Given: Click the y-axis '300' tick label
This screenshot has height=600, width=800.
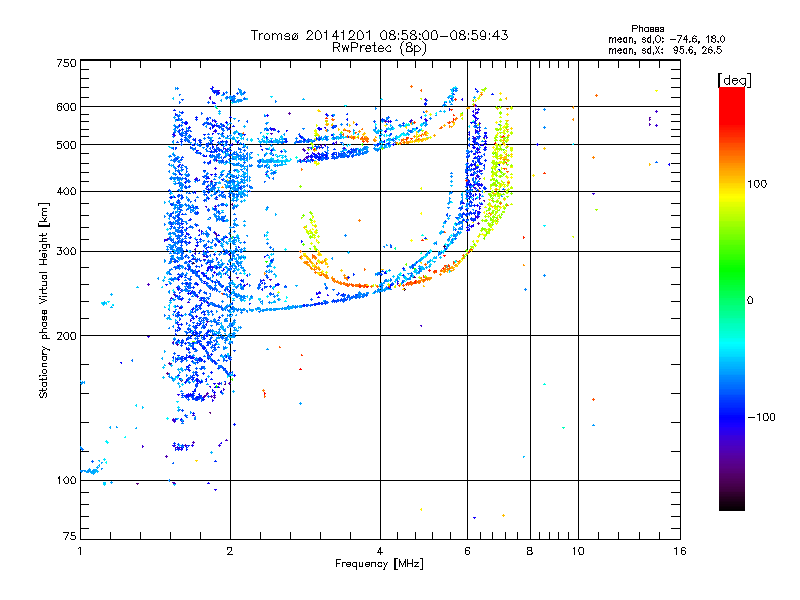Looking at the screenshot, I should 67,251.
